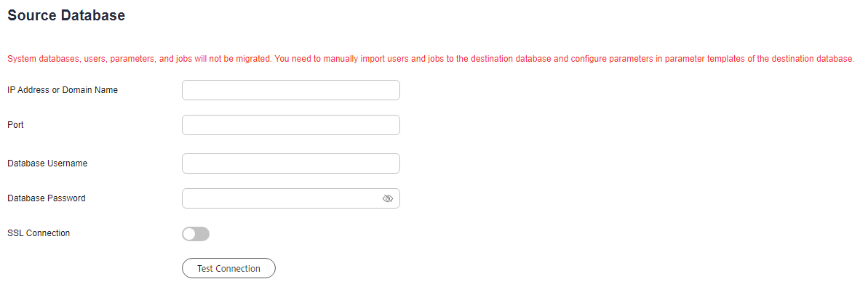Image resolution: width=868 pixels, height=287 pixels.
Task: Click System databases at warning start
Action: coord(39,59)
